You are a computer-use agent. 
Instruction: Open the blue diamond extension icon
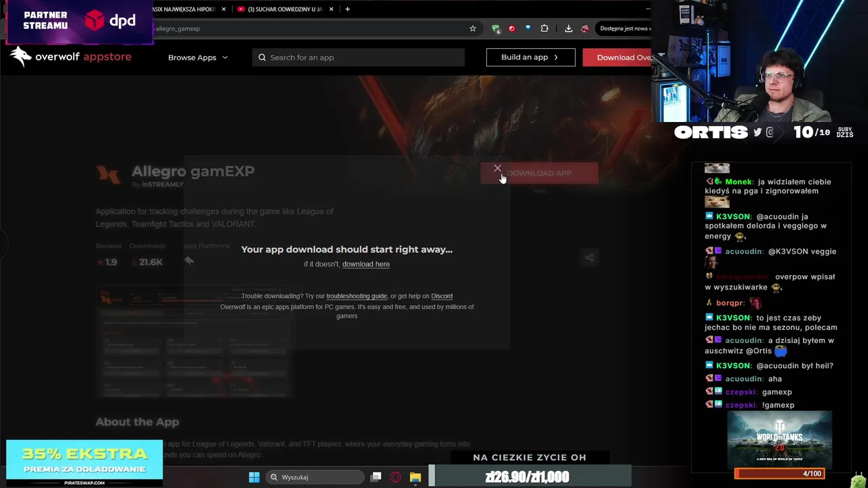528,28
